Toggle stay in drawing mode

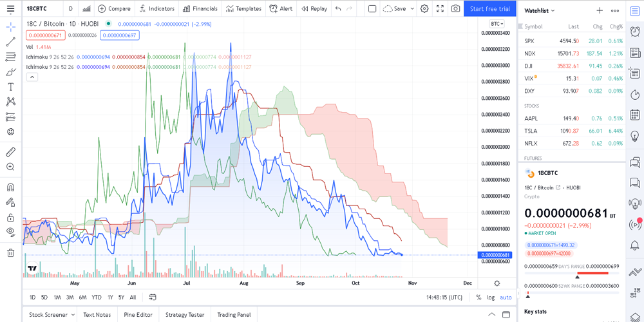pyautogui.click(x=11, y=202)
